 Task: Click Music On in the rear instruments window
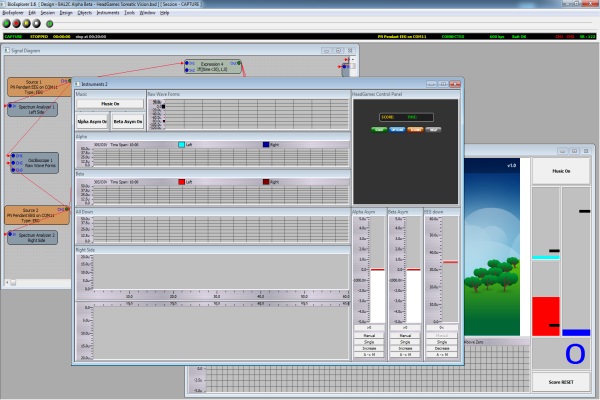point(561,171)
